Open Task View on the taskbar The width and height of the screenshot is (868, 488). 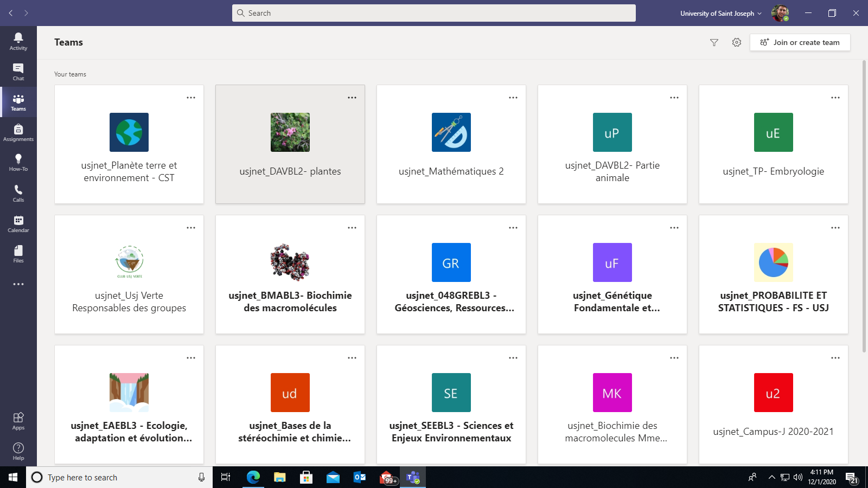click(x=226, y=477)
